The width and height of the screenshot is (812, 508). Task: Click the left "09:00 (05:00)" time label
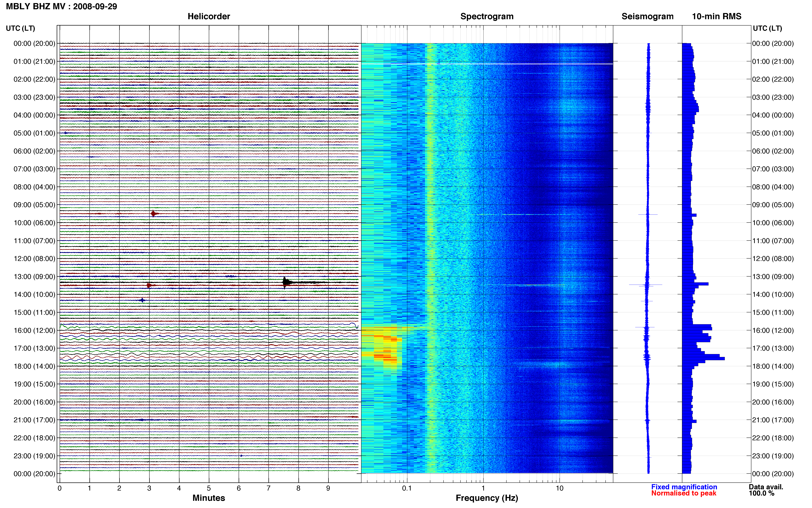[34, 205]
